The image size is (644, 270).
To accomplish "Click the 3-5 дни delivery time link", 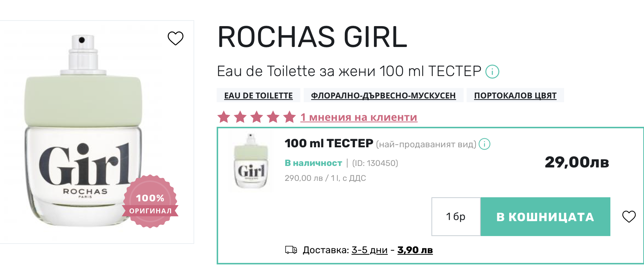I will click(369, 250).
